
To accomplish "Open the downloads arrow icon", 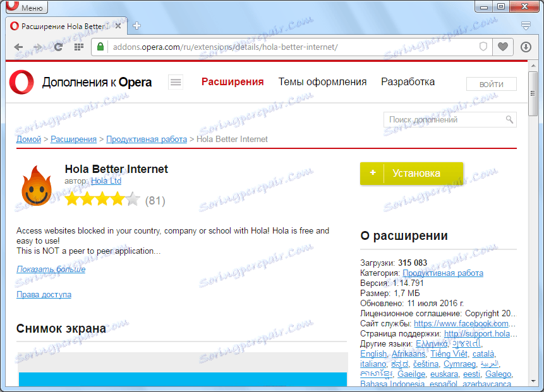I will tap(526, 47).
